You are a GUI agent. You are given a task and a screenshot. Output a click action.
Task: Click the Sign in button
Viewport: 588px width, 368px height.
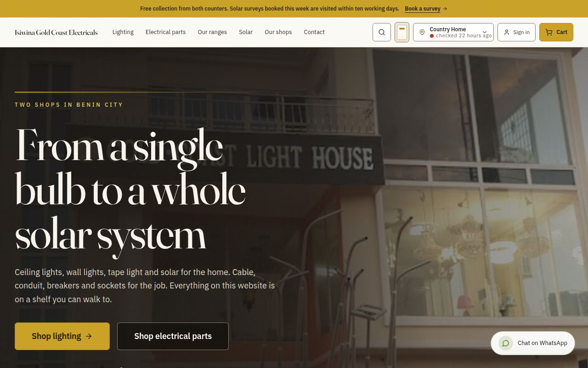click(x=516, y=32)
